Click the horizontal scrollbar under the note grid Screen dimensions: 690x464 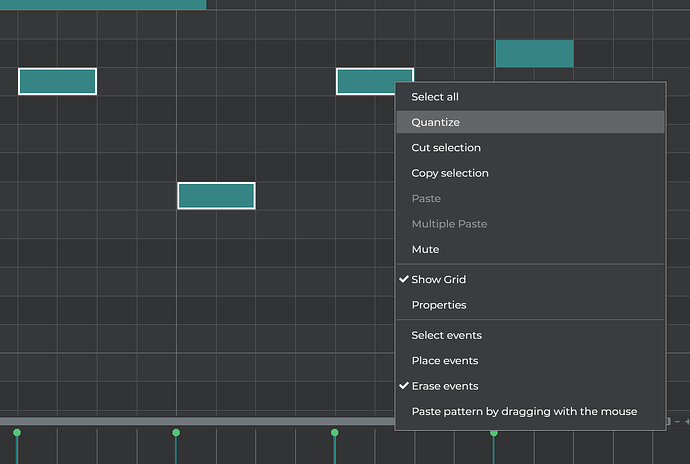click(197, 421)
